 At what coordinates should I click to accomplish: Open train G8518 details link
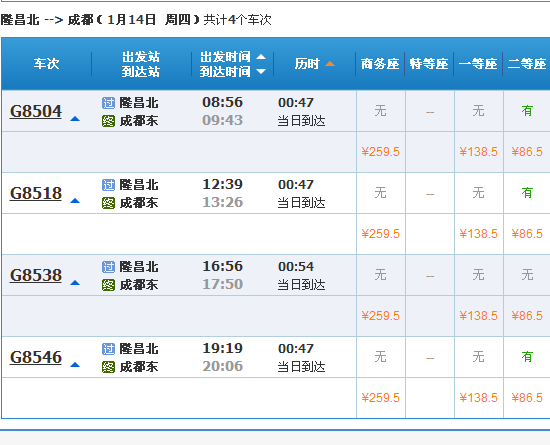coord(36,194)
